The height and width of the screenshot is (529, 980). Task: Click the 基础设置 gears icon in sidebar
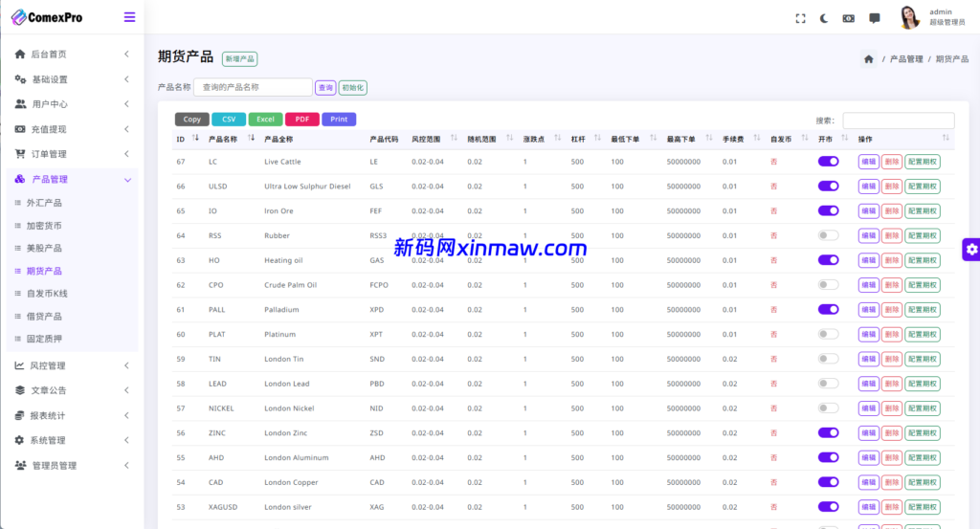[x=20, y=79]
